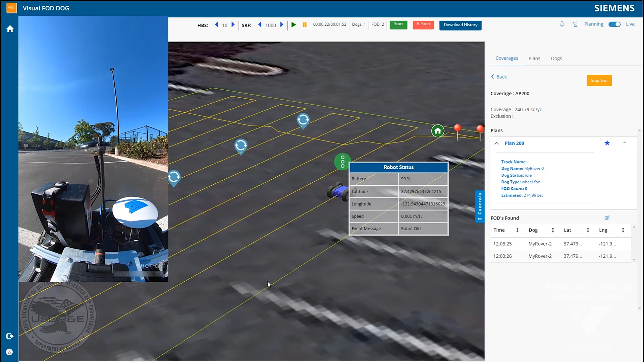Pause the simulation playback
This screenshot has width=644, height=362.
click(305, 25)
